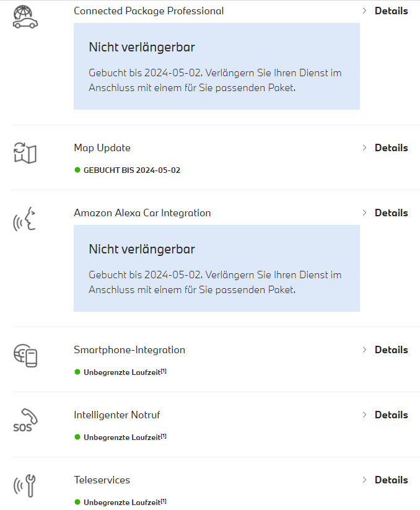This screenshot has height=510, width=420.
Task: Open Details link for Smartphone-Integration
Action: pyautogui.click(x=391, y=350)
